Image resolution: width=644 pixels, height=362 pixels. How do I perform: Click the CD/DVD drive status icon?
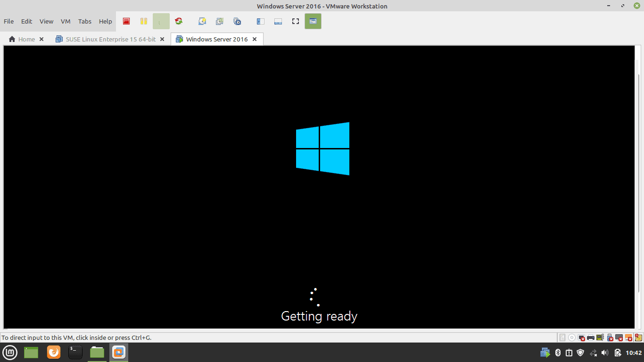[x=572, y=337]
